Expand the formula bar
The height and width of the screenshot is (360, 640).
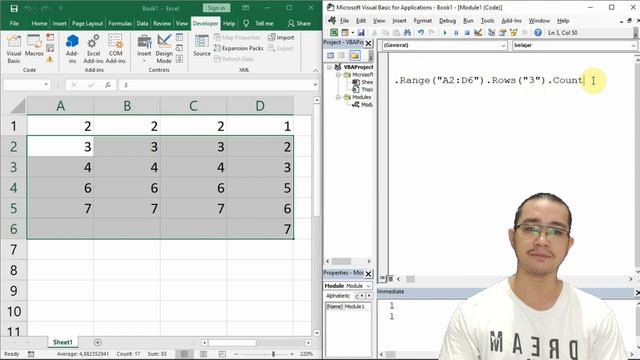(x=315, y=84)
